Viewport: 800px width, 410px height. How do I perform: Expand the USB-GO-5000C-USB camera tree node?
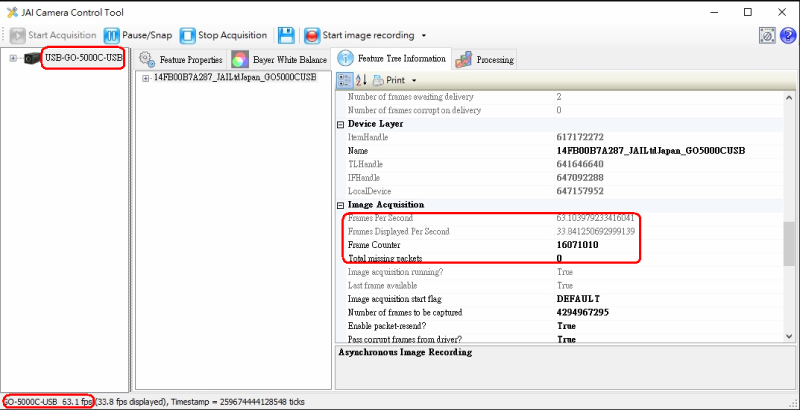[x=13, y=58]
